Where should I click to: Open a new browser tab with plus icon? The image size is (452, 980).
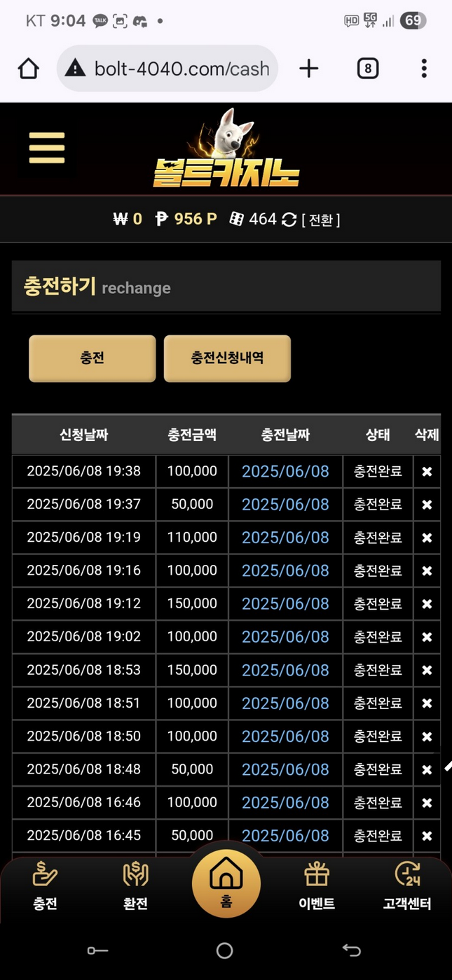[308, 68]
